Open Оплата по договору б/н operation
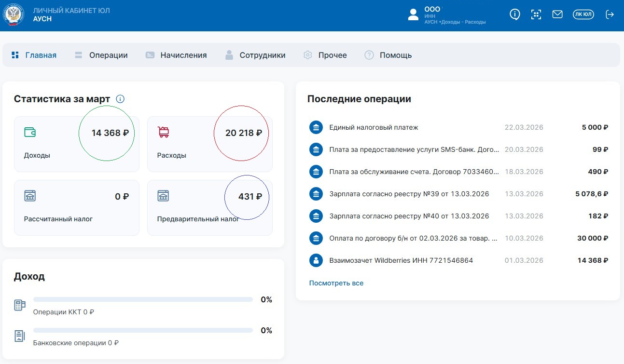This screenshot has height=364, width=624. coord(458,238)
